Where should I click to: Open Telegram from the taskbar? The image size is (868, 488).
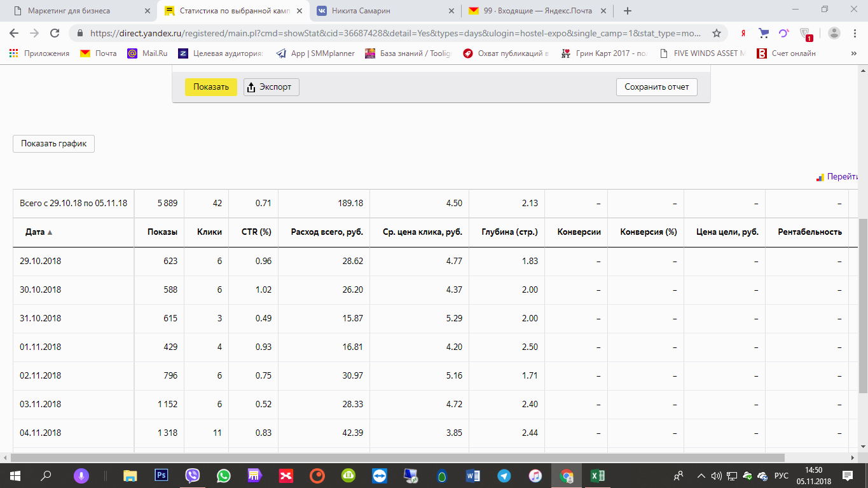pyautogui.click(x=504, y=475)
